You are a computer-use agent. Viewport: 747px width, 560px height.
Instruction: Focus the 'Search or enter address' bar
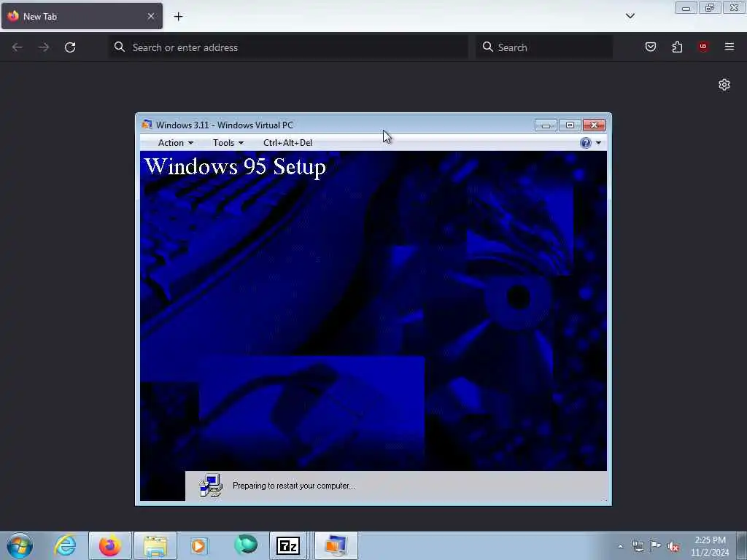click(x=288, y=47)
